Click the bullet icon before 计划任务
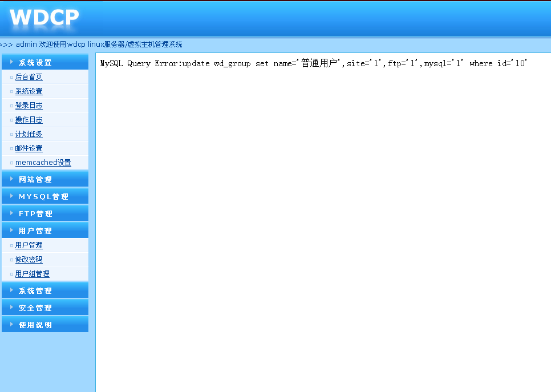551x392 pixels. [x=11, y=134]
